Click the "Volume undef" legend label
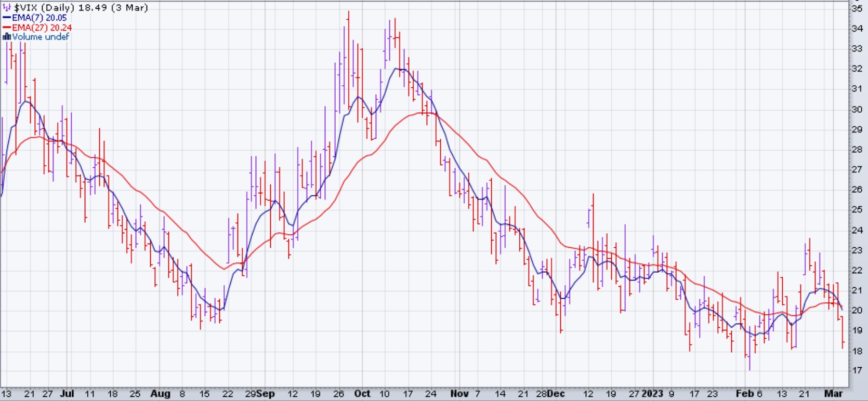 pyautogui.click(x=41, y=37)
